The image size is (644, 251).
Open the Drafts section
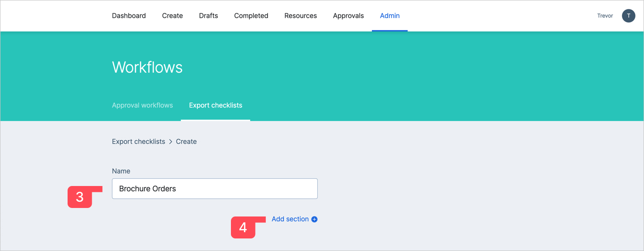[209, 16]
